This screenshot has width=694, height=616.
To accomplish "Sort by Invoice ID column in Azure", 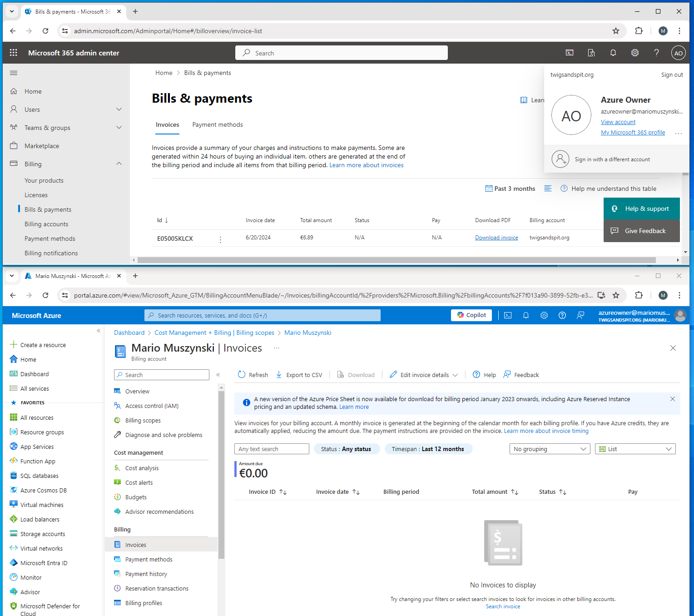I will pos(268,492).
